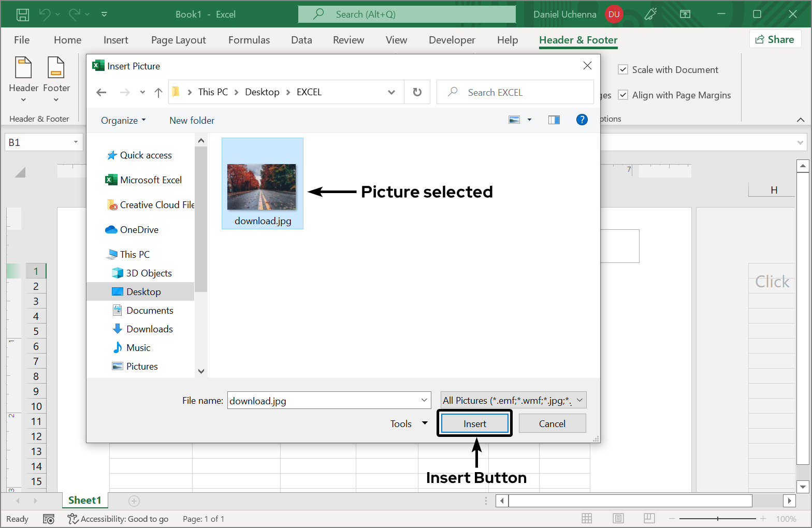
Task: Expand the All Pictures file type dropdown
Action: click(513, 400)
